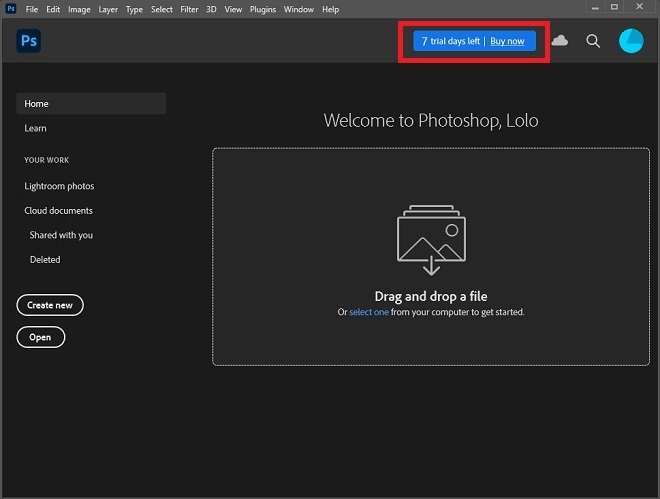Open the Type menu
The image size is (660, 499).
tap(134, 9)
